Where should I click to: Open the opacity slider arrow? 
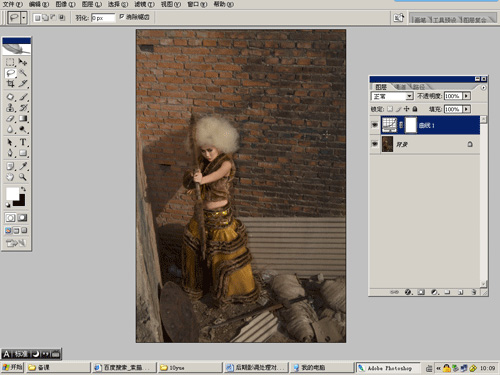point(467,96)
